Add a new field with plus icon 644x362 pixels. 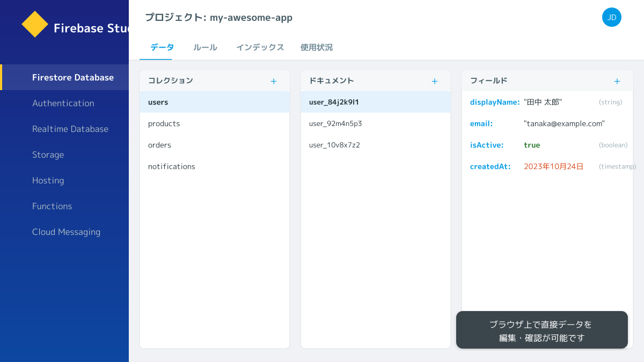(617, 81)
